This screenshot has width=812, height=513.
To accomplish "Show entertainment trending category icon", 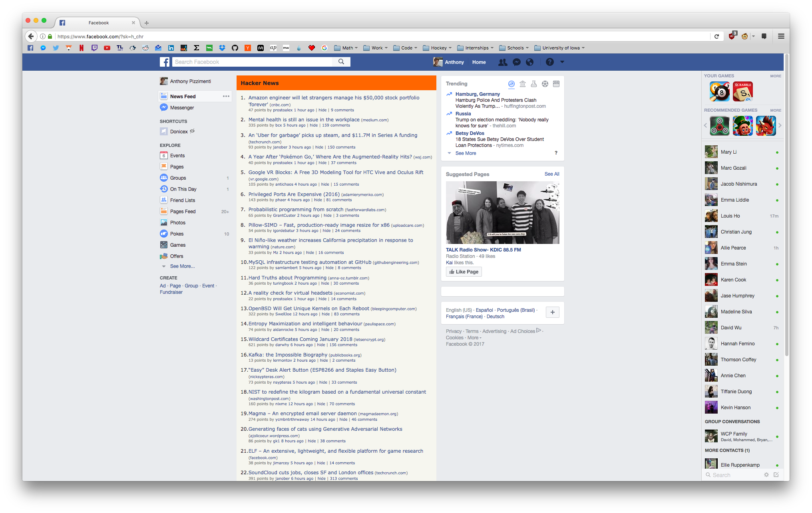I will click(556, 84).
